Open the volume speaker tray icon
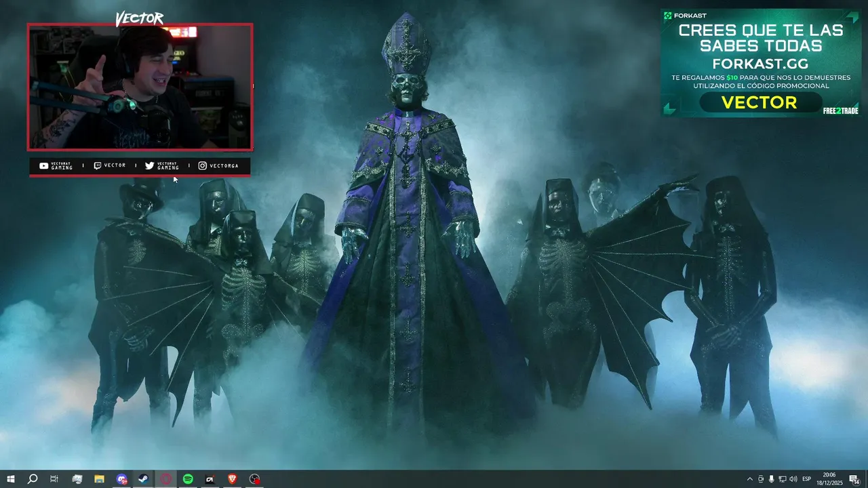Screen dimensions: 868x488 [x=793, y=479]
